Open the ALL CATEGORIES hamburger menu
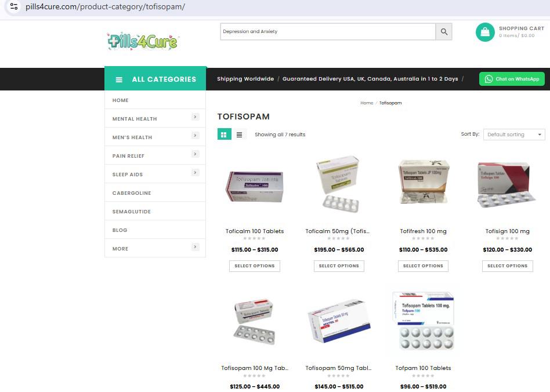The height and width of the screenshot is (392, 550). click(120, 79)
